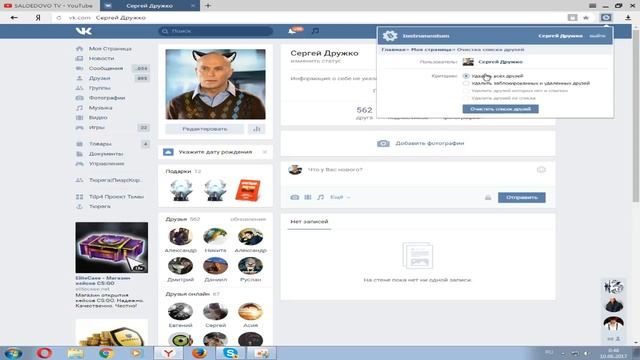Open friend Никита's avatar
This screenshot has width=640, height=360.
215,236
